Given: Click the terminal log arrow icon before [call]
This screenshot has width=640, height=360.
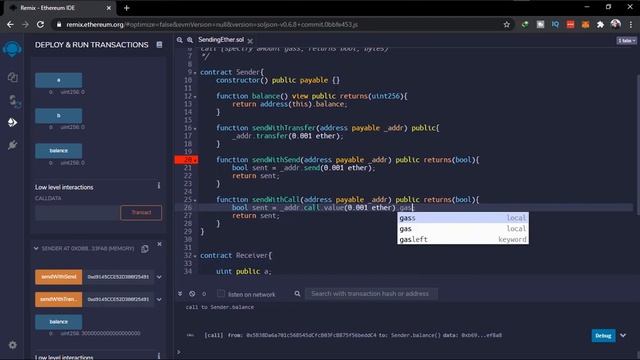Looking at the screenshot, I should coord(190,335).
